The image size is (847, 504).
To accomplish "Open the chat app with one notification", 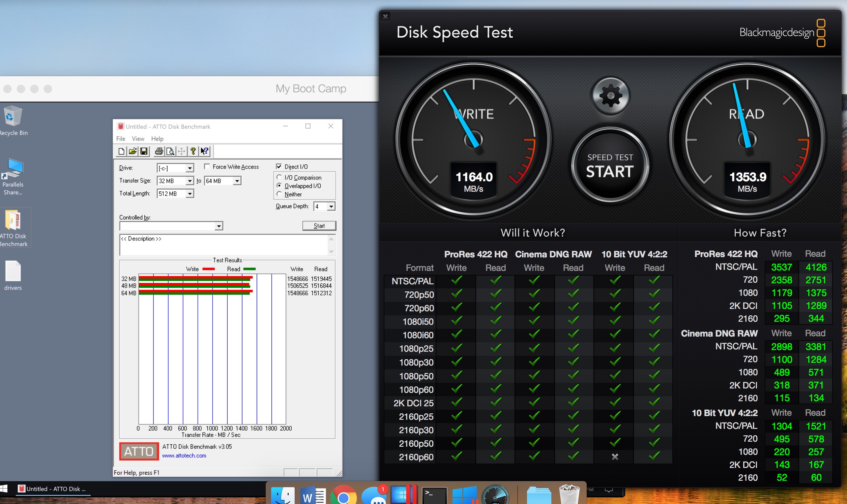I will [375, 495].
